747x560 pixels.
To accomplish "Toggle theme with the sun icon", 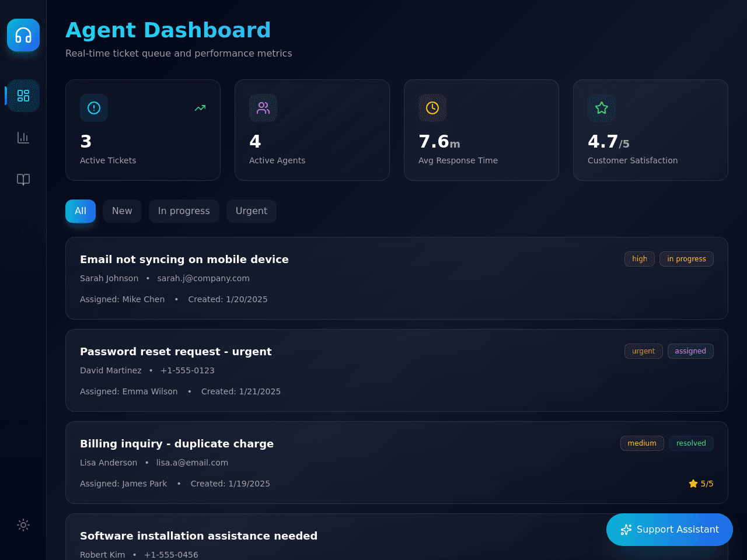I will pos(23,525).
